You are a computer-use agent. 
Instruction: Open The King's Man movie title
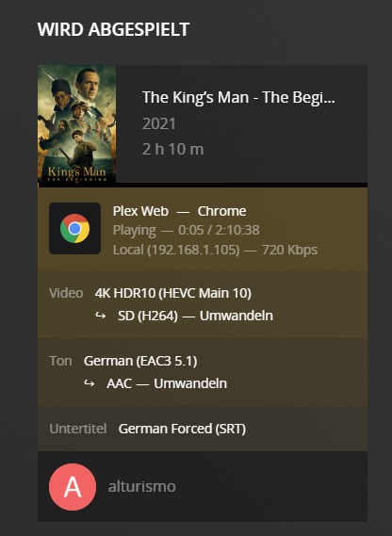click(x=238, y=97)
